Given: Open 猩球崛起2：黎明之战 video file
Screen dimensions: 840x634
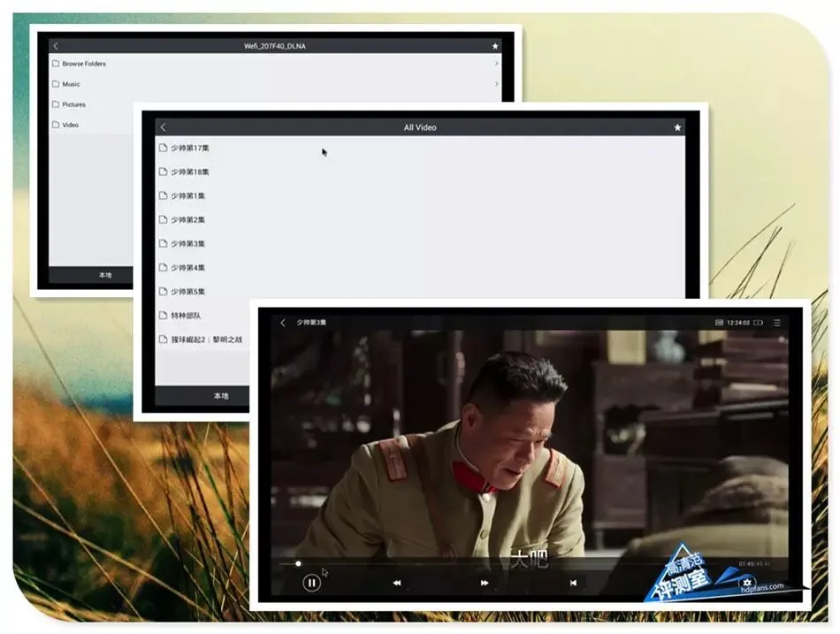Looking at the screenshot, I should coord(206,340).
